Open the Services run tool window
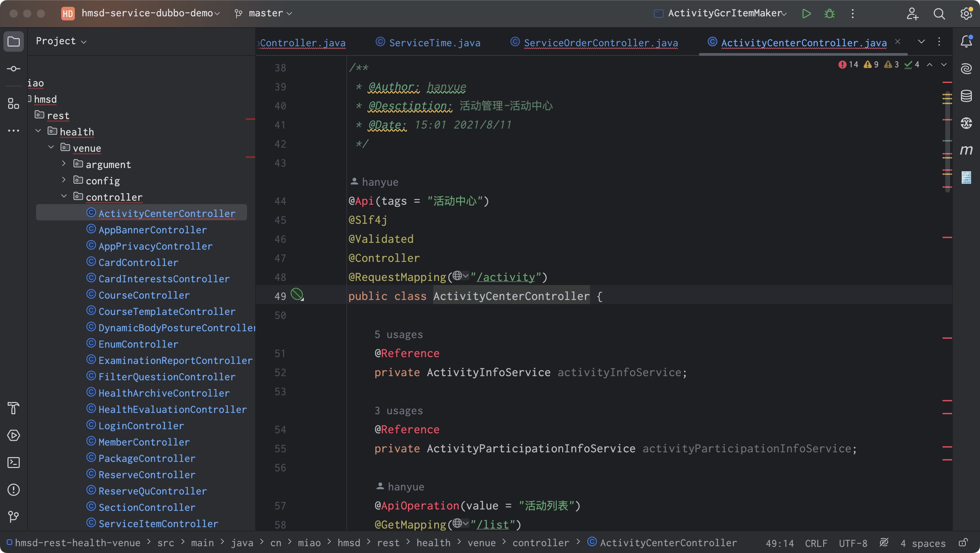This screenshot has height=553, width=980. tap(14, 435)
